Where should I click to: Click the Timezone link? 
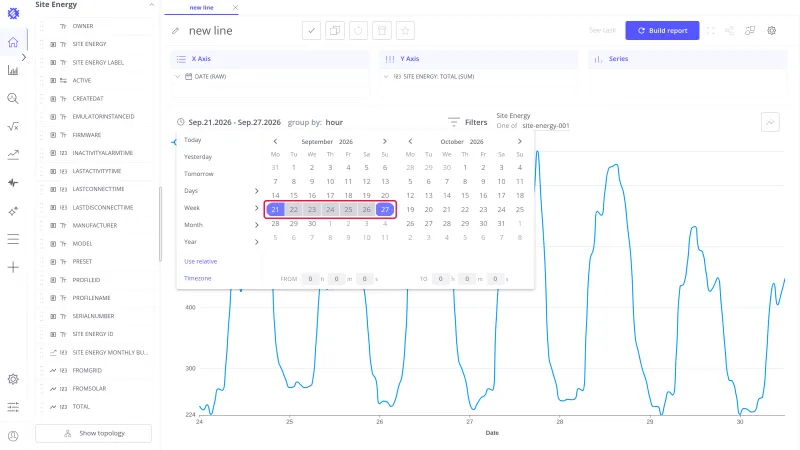click(197, 279)
